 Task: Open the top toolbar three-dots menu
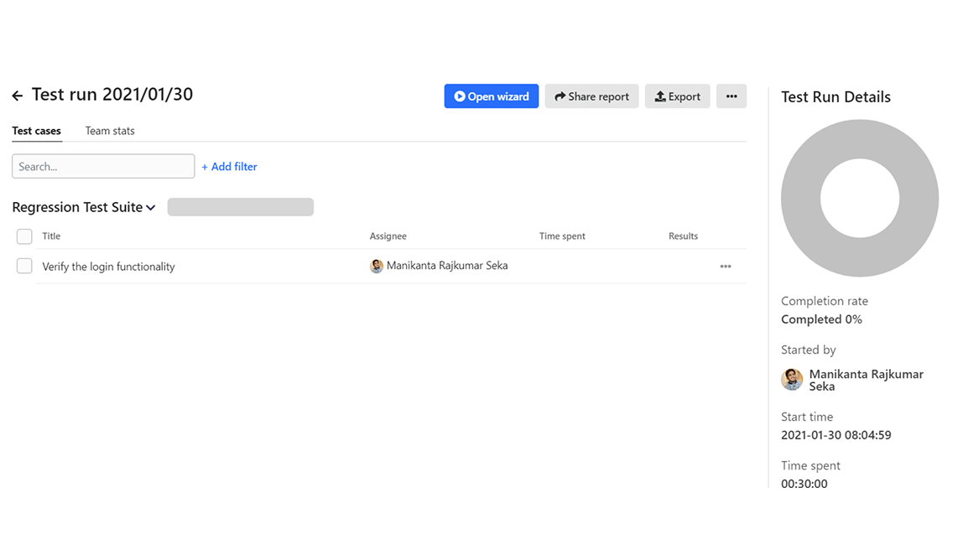point(731,96)
